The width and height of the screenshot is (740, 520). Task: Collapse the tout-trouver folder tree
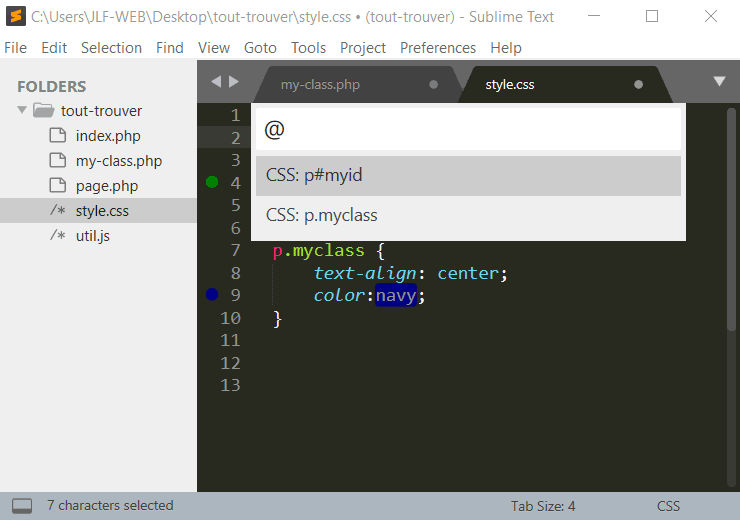22,110
